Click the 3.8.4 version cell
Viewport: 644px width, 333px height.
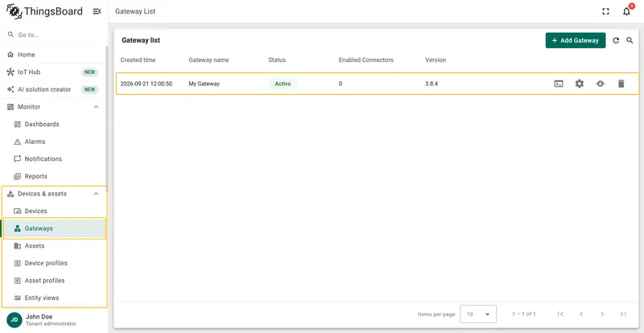point(431,84)
